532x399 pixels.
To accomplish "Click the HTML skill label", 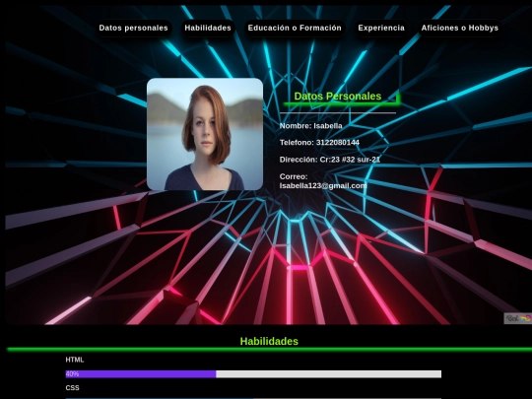I will (75, 360).
